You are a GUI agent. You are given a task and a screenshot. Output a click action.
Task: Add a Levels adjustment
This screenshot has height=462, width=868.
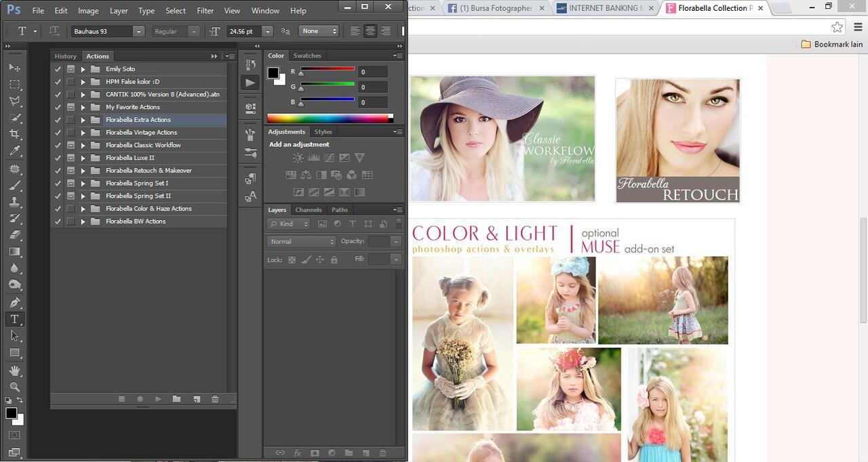(313, 158)
